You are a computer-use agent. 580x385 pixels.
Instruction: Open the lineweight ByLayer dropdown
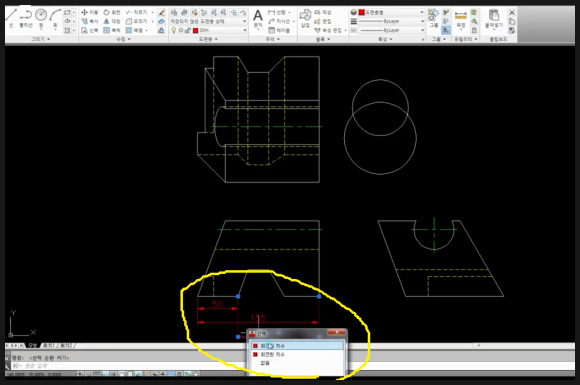coord(391,21)
